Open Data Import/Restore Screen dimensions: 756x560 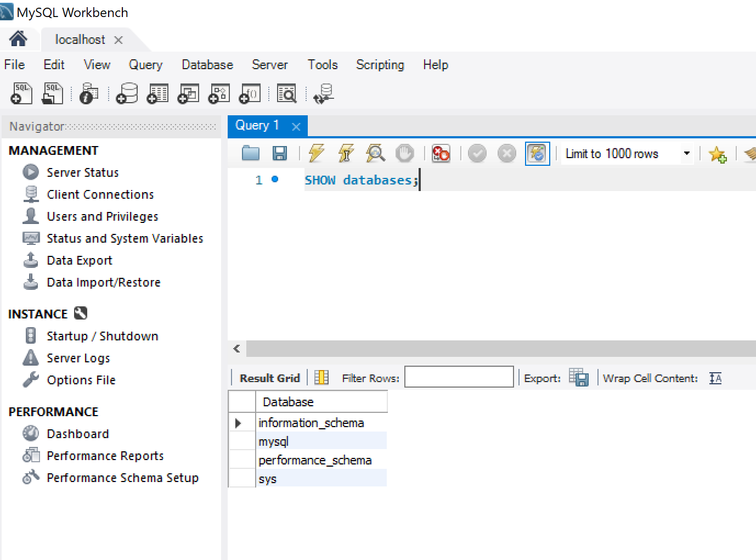click(104, 282)
